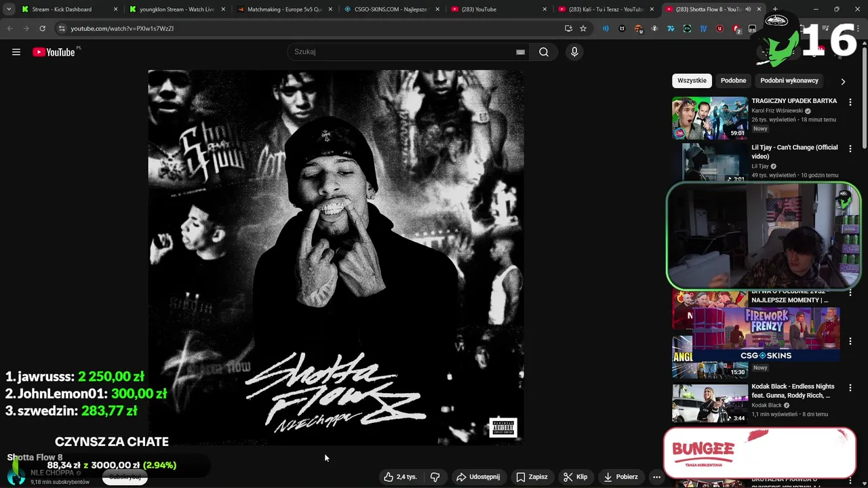Show next filter chips with arrow
The height and width of the screenshot is (488, 868).
click(843, 81)
